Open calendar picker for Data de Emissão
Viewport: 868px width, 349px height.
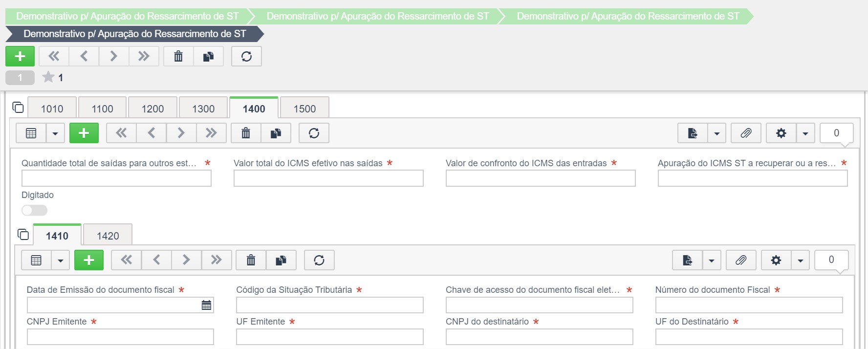point(206,305)
